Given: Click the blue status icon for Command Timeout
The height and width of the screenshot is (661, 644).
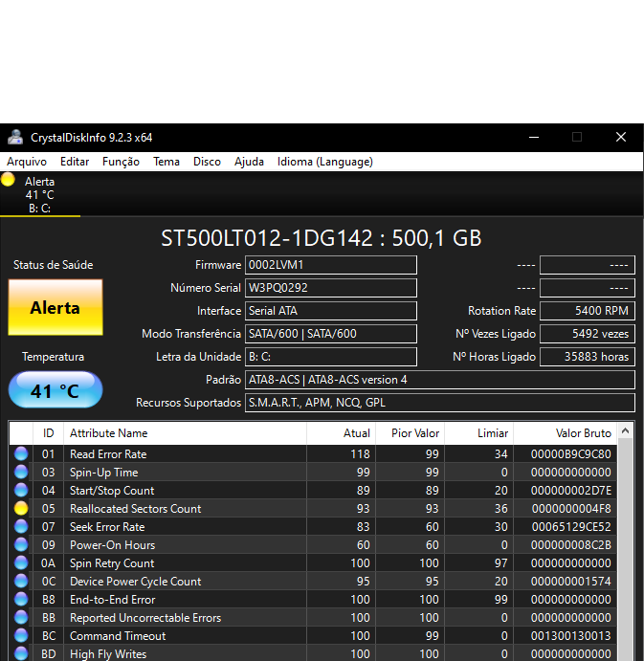Looking at the screenshot, I should pyautogui.click(x=21, y=635).
